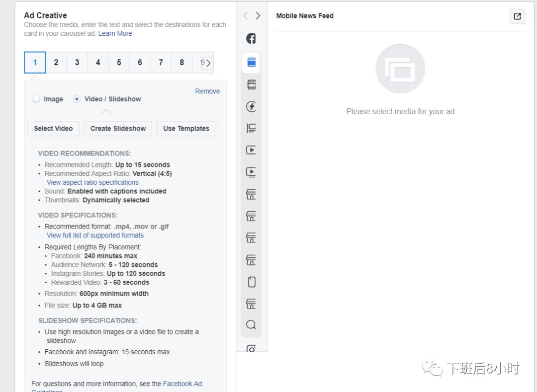The height and width of the screenshot is (392, 537).
Task: Select storefront icon directly above phone outline icon
Action: (251, 260)
